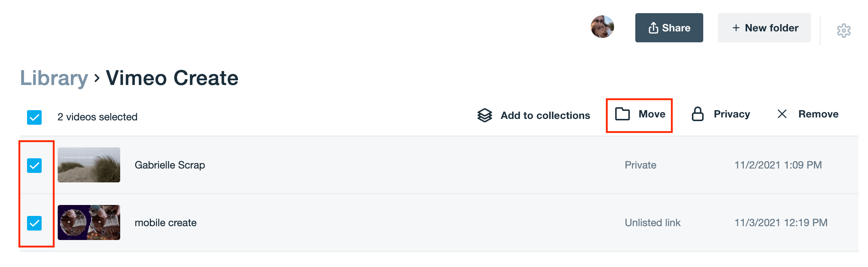Viewport: 868px width, 267px height.
Task: Click the Unlisted link privacy label
Action: tap(652, 222)
